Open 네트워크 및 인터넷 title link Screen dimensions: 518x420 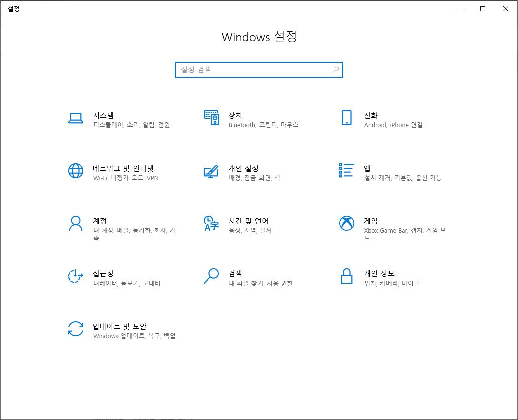123,169
